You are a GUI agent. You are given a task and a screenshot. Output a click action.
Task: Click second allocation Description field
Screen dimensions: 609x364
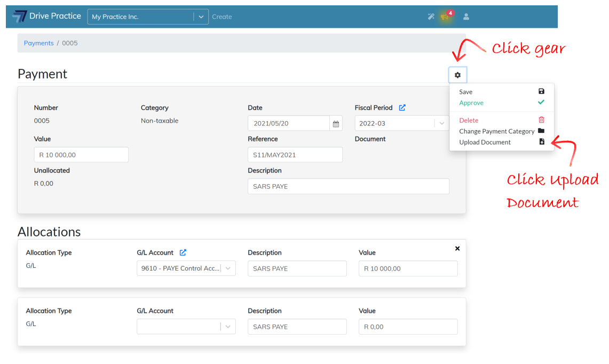(x=297, y=327)
